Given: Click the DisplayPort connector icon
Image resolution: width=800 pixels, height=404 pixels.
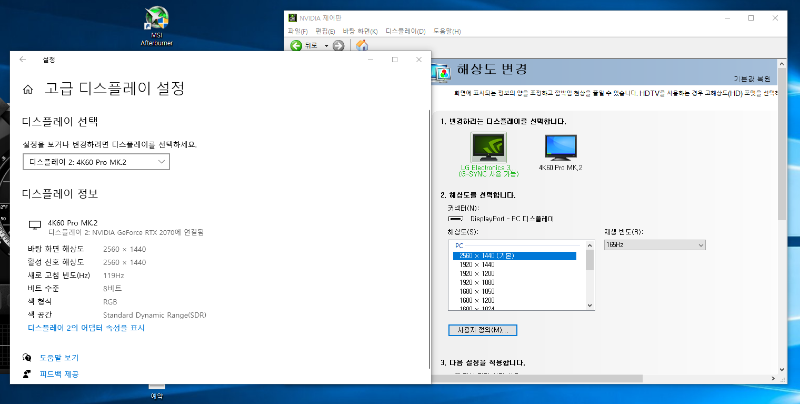Looking at the screenshot, I should click(455, 218).
